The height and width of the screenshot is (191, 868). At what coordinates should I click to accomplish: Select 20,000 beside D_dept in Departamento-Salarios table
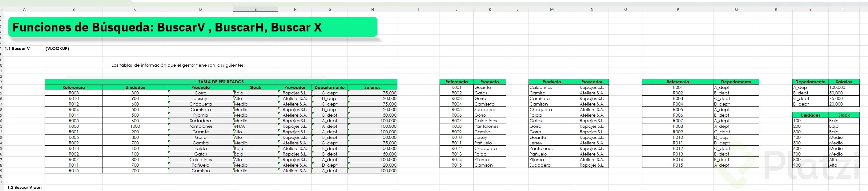tap(844, 104)
